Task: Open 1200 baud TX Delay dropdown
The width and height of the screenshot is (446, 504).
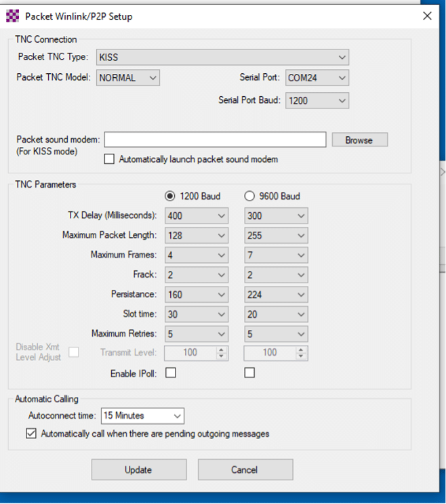Action: 196,216
